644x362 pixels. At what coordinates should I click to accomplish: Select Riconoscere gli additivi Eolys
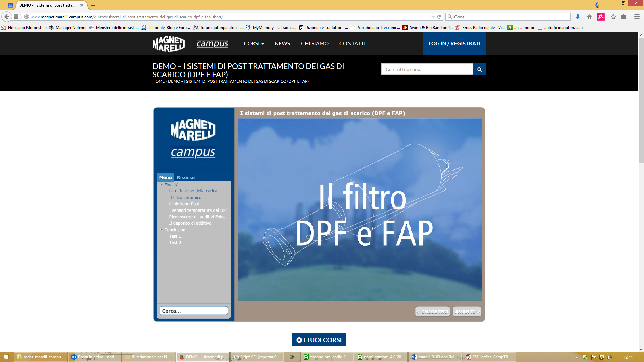pos(200,217)
